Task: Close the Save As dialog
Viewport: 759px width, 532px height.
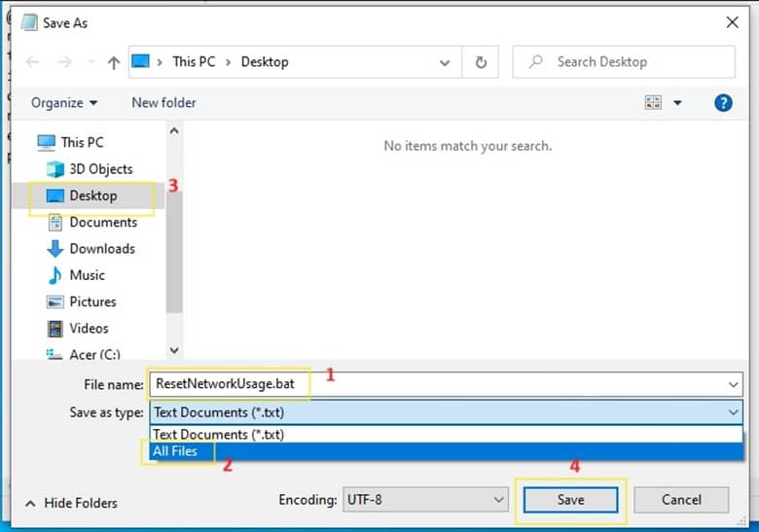Action: [x=732, y=22]
